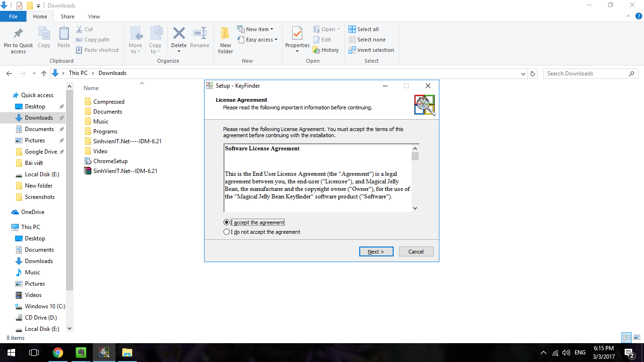The height and width of the screenshot is (362, 644).
Task: Open the File tab
Action: 13,16
